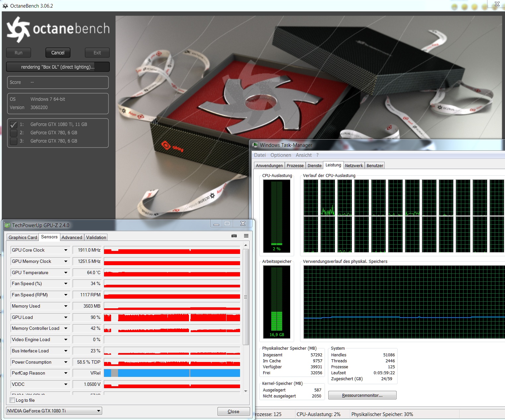Open the GPU Core Clock sensor dropdown

coord(66,250)
